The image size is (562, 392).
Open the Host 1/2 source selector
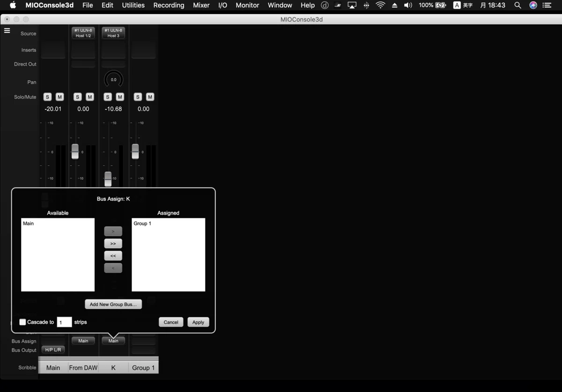pos(83,33)
